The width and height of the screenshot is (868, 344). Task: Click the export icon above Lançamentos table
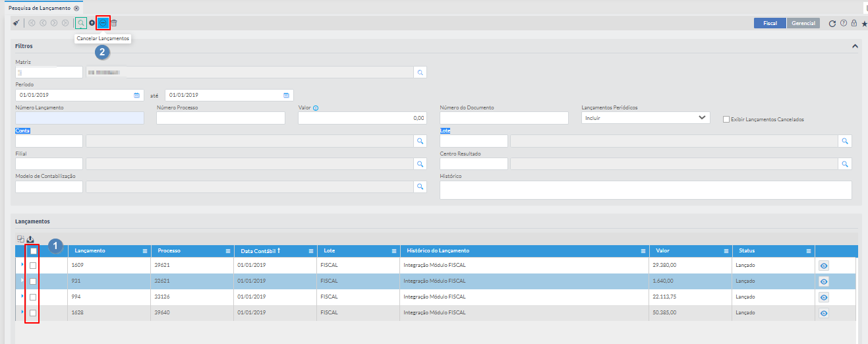pos(30,239)
